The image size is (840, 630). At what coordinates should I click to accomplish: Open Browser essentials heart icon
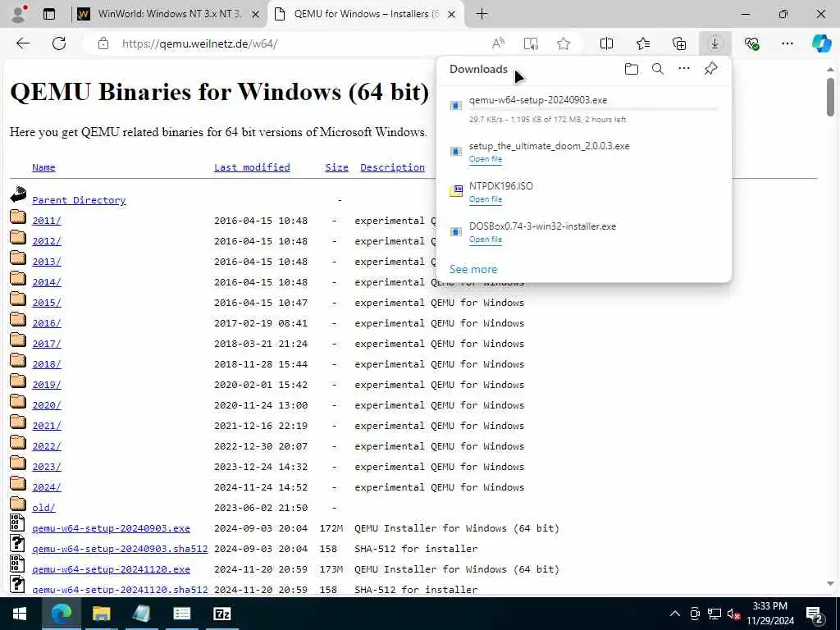tap(751, 43)
